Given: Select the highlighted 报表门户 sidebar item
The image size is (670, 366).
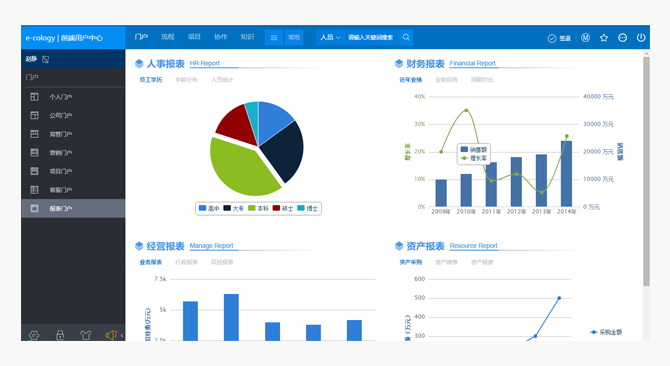Looking at the screenshot, I should tap(73, 208).
